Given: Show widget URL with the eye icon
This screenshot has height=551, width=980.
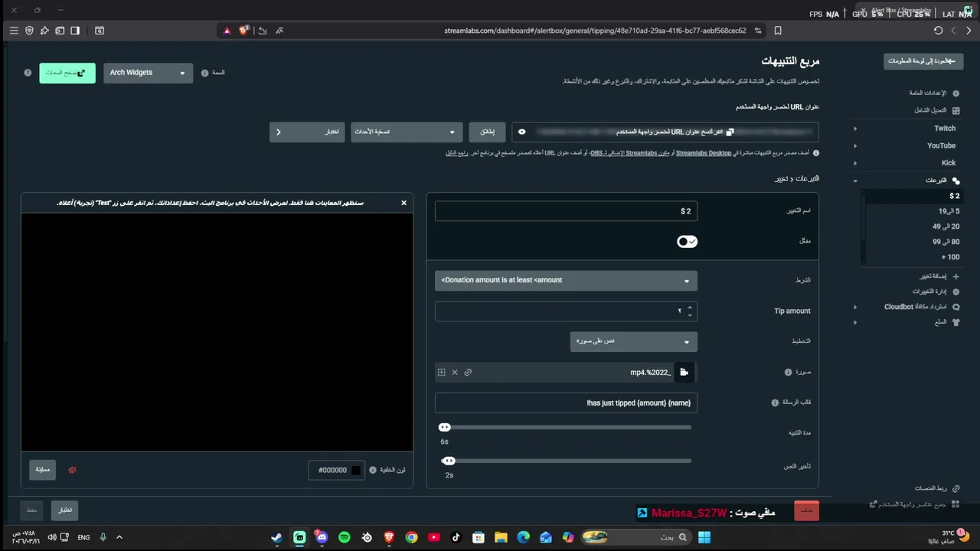Looking at the screenshot, I should 522,132.
